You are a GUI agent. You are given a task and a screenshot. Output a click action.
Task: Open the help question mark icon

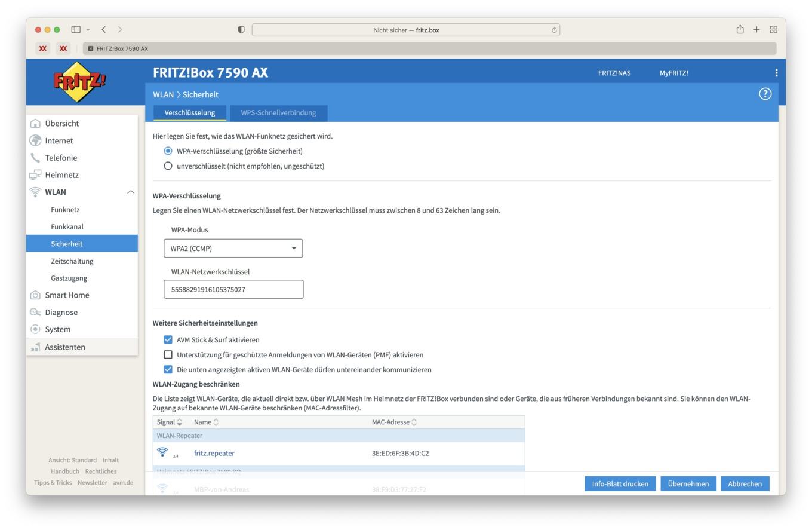tap(765, 94)
